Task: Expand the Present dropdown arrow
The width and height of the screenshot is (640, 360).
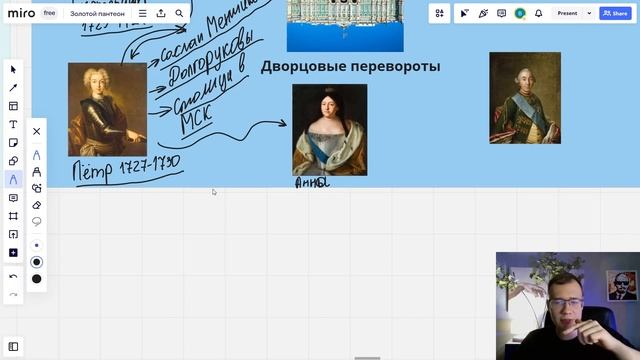Action: 589,13
